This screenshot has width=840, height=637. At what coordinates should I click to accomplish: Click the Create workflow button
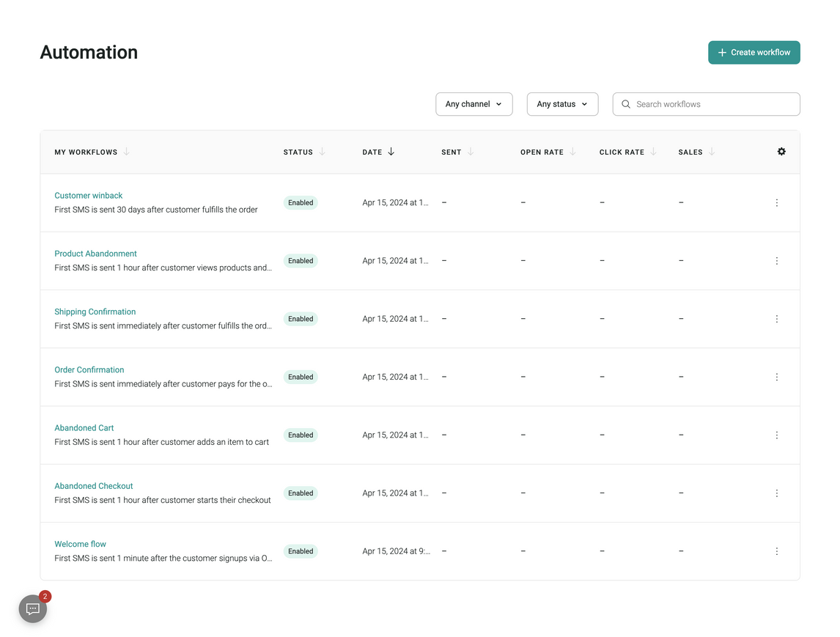754,53
